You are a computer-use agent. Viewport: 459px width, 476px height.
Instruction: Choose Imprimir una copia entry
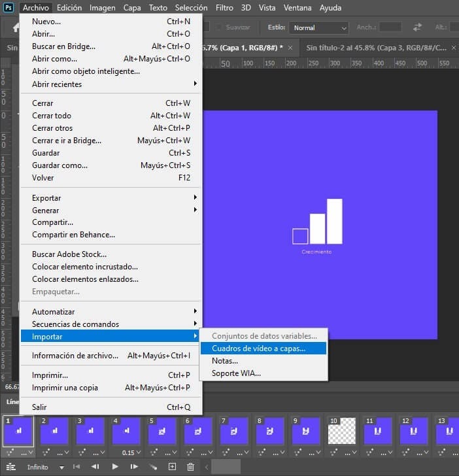coord(111,388)
